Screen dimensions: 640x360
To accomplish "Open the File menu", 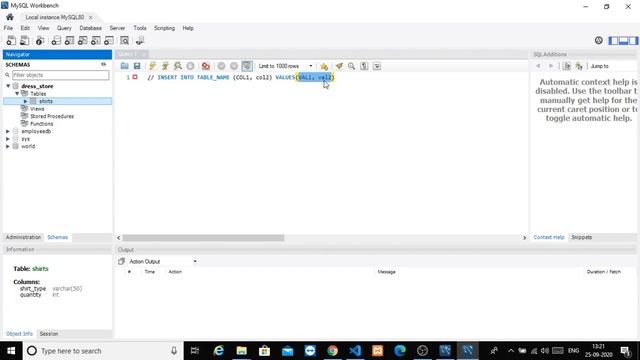I will click(x=8, y=28).
